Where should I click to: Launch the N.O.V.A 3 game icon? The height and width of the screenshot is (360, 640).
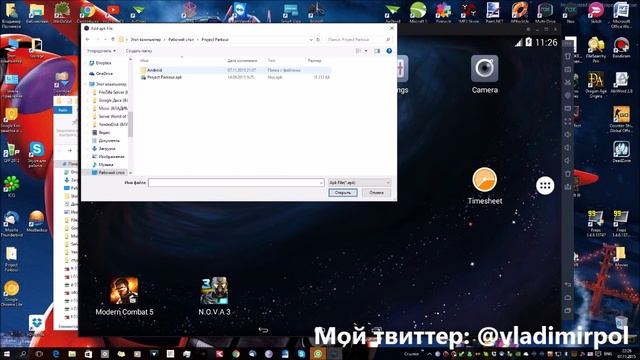click(x=214, y=291)
